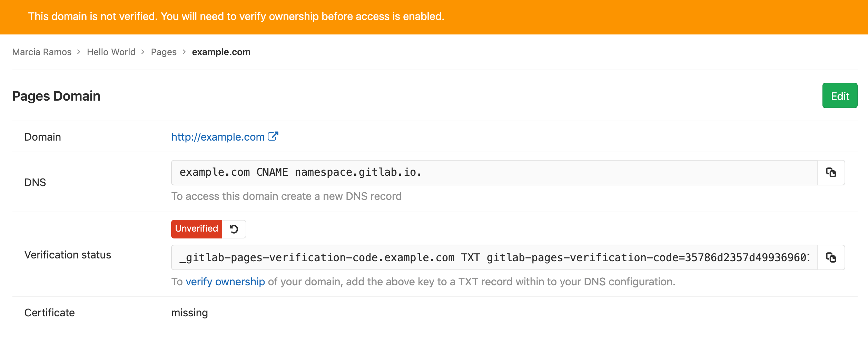Open the Hello World project breadcrumb
Viewport: 868px width, 357px height.
pos(111,52)
